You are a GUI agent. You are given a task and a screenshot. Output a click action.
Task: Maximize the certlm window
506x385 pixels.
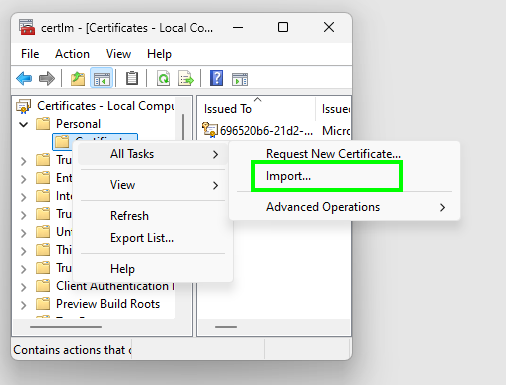(x=283, y=27)
